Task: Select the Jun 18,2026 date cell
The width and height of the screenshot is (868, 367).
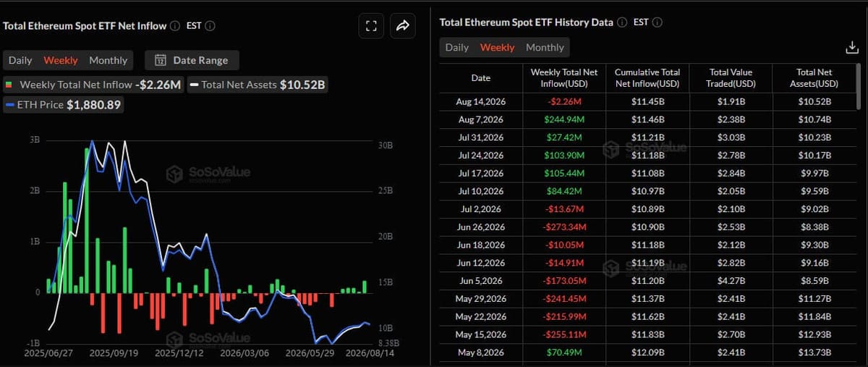Action: click(481, 245)
